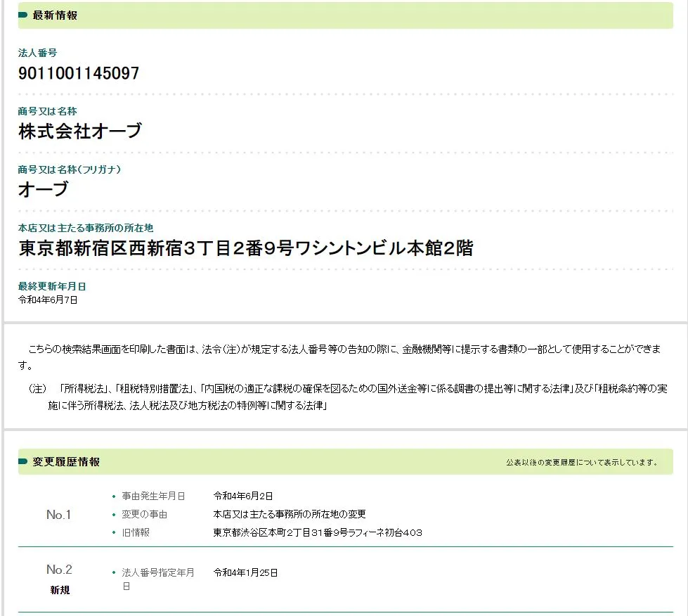Click the designation date 令和4年1月25日
The image size is (688, 616).
tap(246, 572)
